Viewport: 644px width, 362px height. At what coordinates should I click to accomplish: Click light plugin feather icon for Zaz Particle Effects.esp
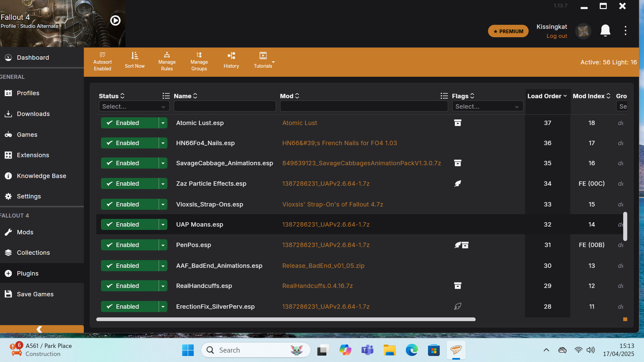point(458,184)
